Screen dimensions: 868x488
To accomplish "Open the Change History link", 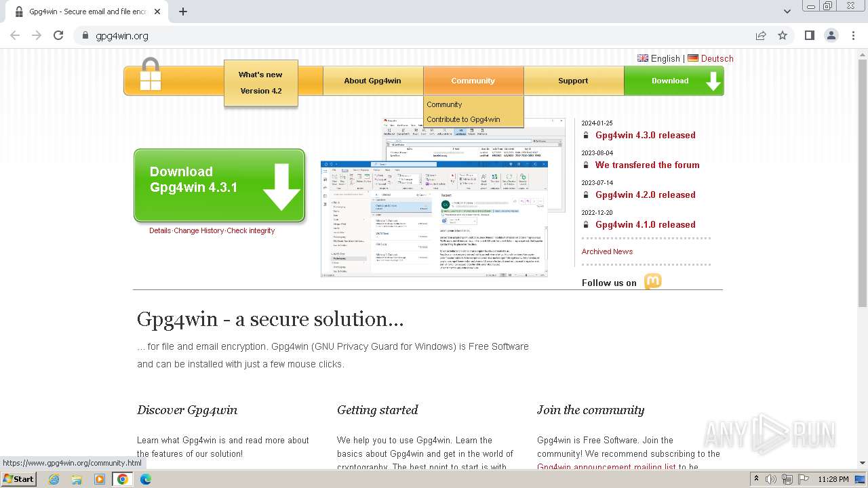I will [x=199, y=230].
